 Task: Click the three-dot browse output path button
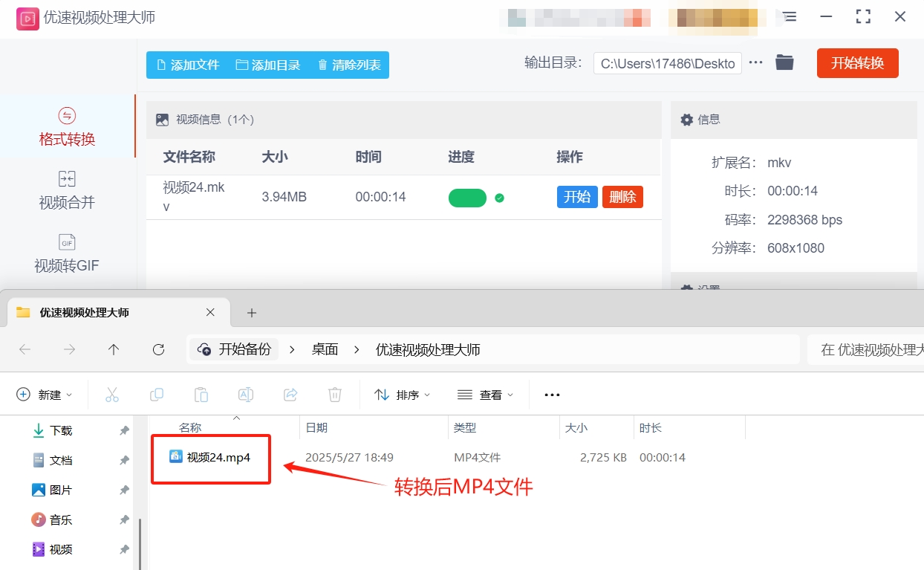pos(756,63)
